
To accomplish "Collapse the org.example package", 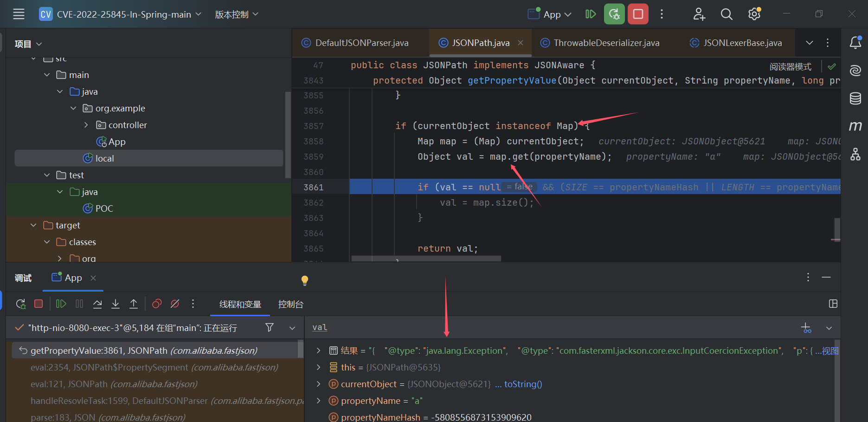I will [x=73, y=108].
